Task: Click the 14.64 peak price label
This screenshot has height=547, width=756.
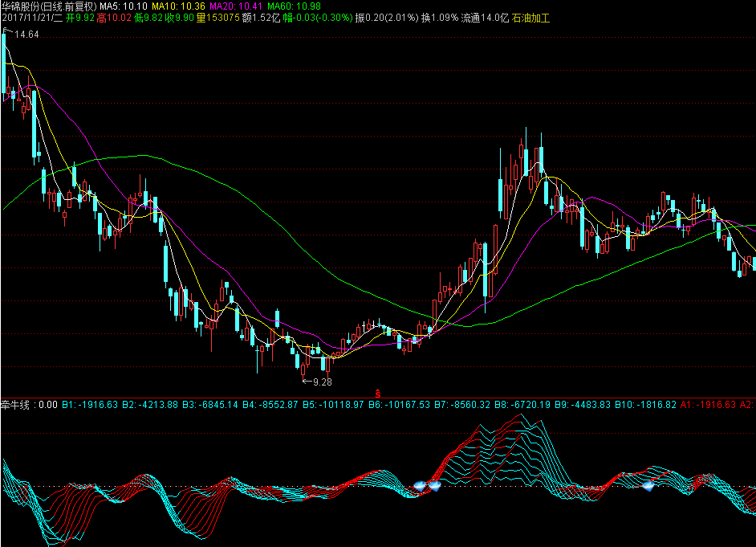Action: click(x=26, y=35)
